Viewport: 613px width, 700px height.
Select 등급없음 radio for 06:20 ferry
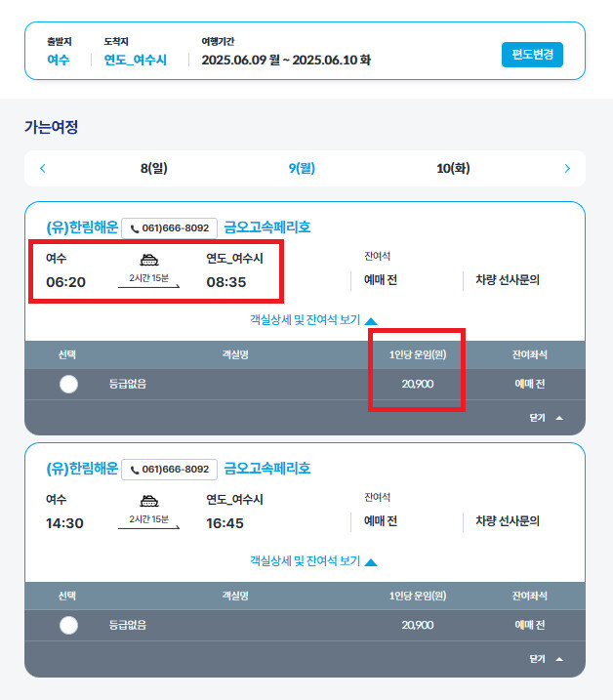point(68,384)
